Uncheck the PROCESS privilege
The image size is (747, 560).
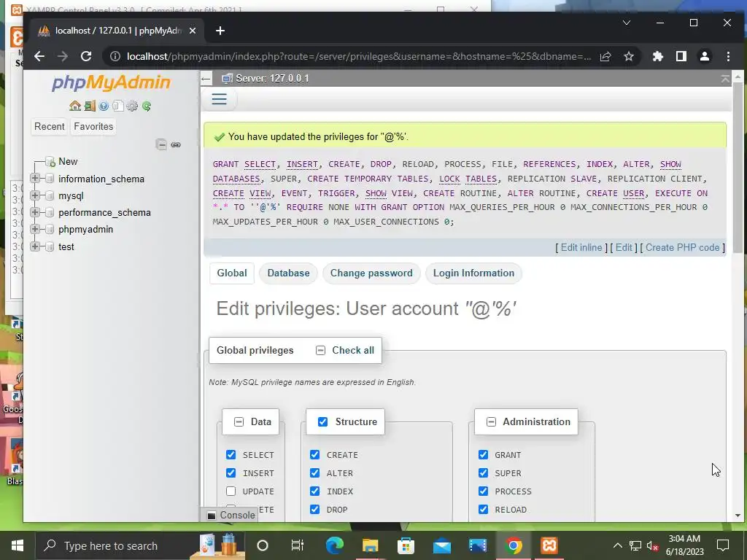click(x=483, y=491)
